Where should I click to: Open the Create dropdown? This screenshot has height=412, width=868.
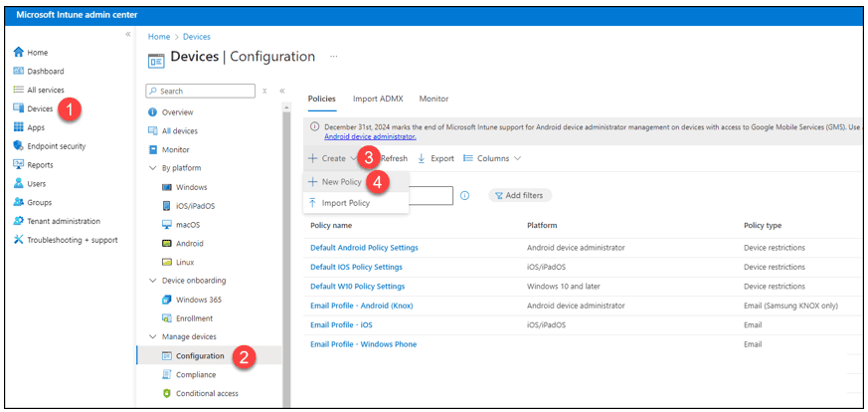pyautogui.click(x=332, y=159)
